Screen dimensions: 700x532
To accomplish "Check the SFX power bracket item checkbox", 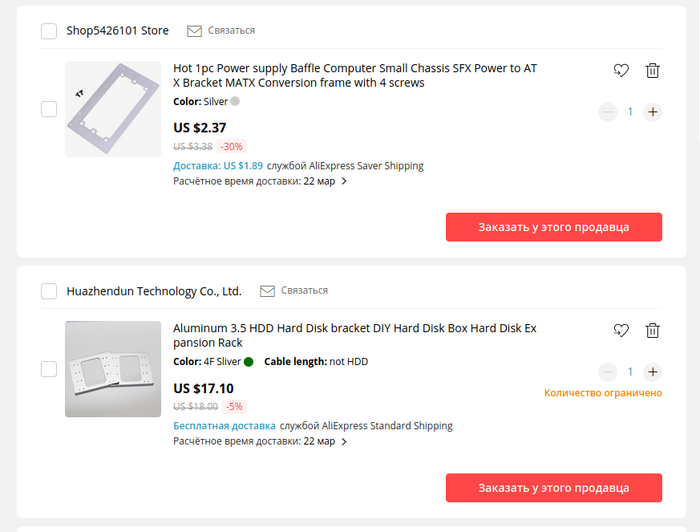I will [x=49, y=109].
